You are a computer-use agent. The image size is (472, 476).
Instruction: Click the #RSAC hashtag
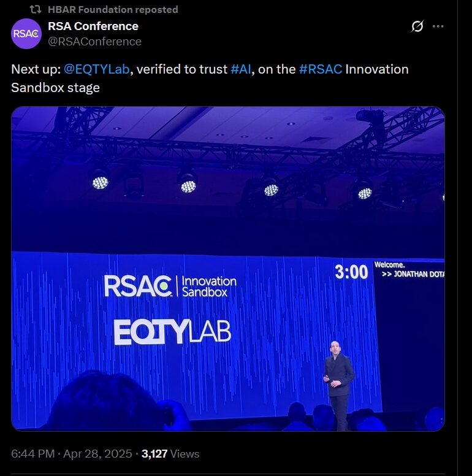[x=321, y=69]
